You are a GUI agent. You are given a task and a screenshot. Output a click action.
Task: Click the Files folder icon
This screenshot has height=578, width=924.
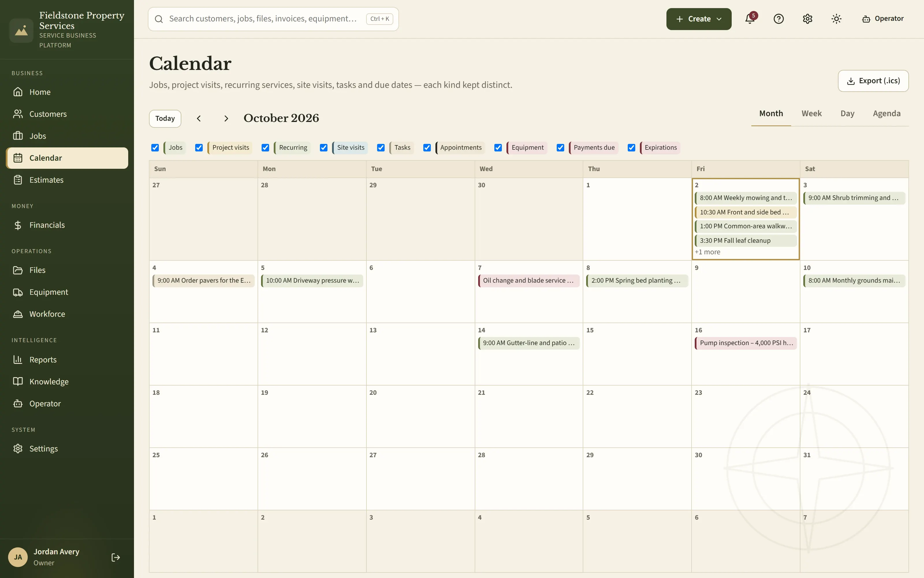18,270
